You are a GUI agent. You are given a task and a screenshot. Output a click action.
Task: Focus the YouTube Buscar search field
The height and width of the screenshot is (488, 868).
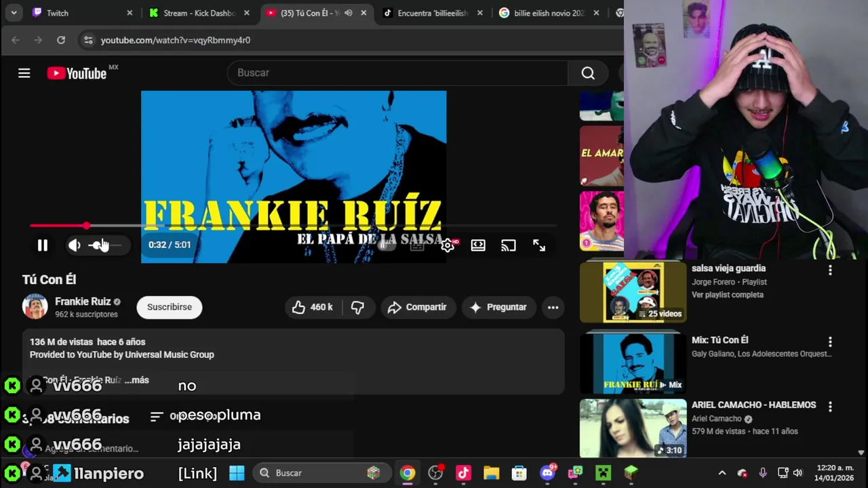(x=397, y=73)
